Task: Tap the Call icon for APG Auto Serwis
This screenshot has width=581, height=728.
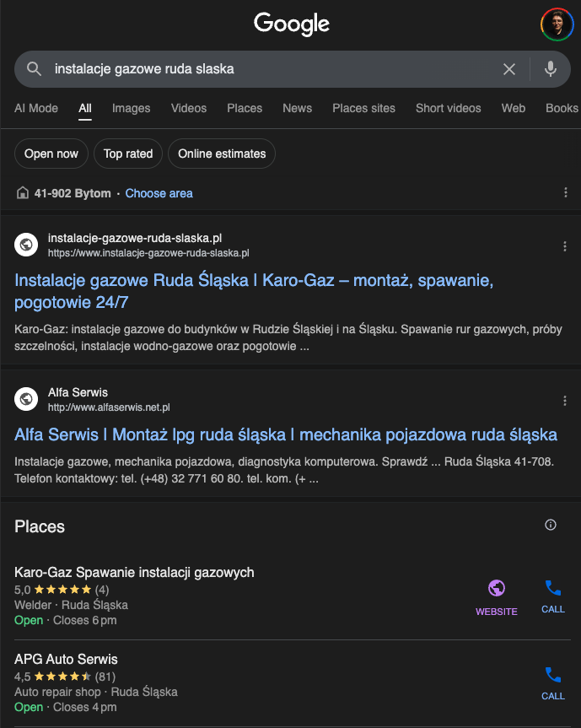Action: (x=552, y=675)
